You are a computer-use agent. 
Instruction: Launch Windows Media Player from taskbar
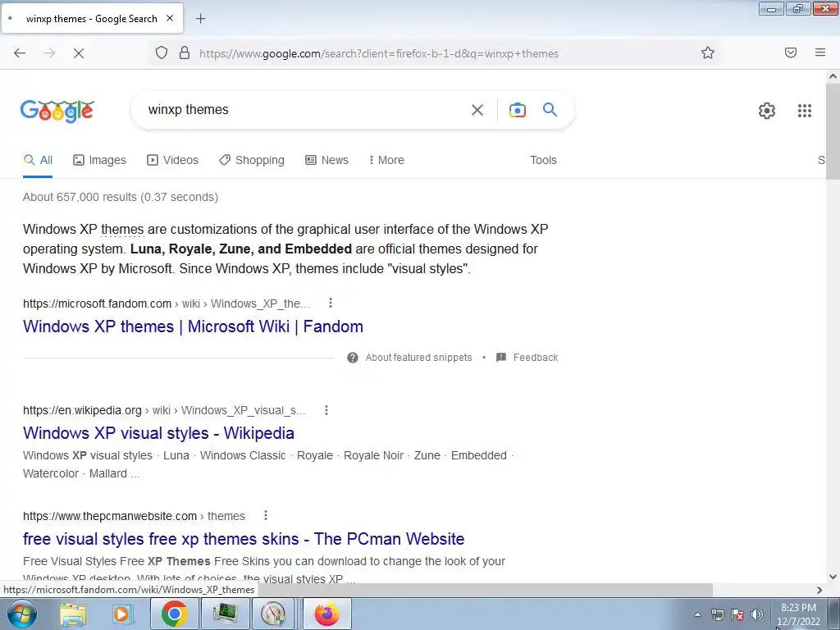pyautogui.click(x=122, y=614)
